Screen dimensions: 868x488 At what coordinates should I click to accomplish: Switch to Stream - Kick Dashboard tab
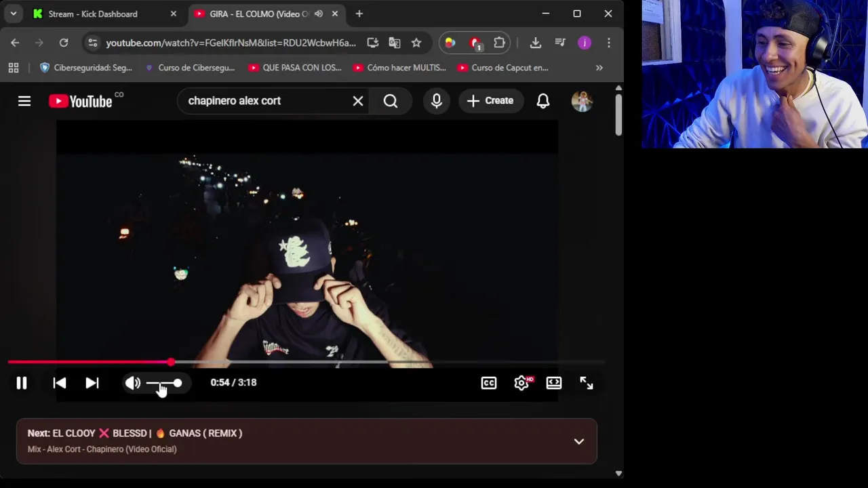(105, 14)
